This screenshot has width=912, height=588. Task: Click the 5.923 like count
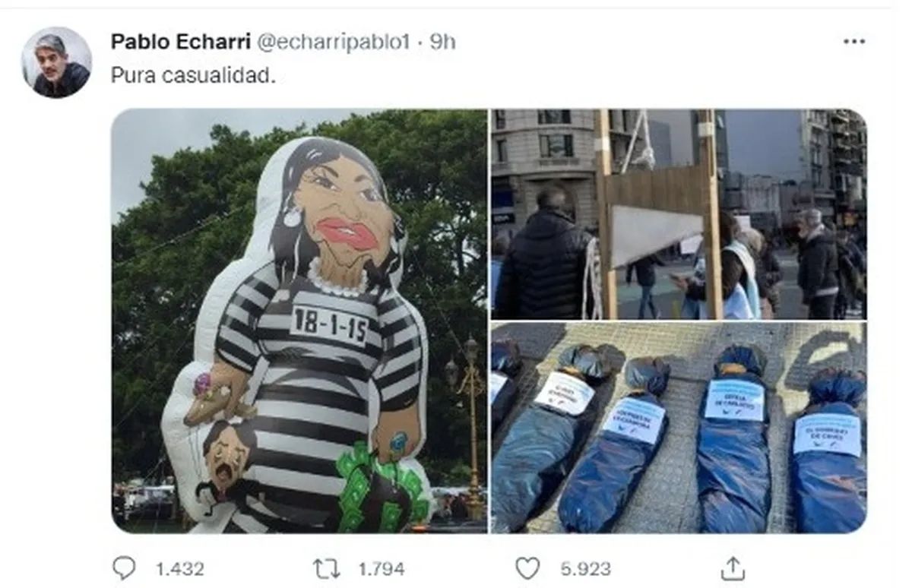585,568
